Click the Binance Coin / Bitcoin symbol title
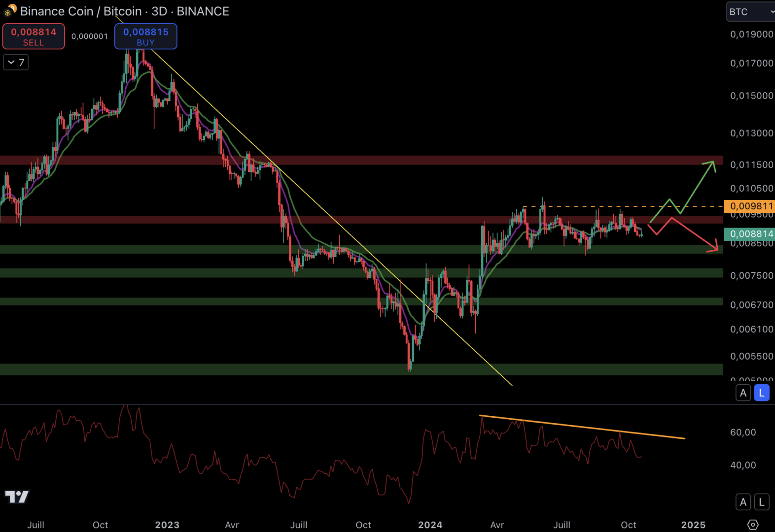 pyautogui.click(x=81, y=11)
